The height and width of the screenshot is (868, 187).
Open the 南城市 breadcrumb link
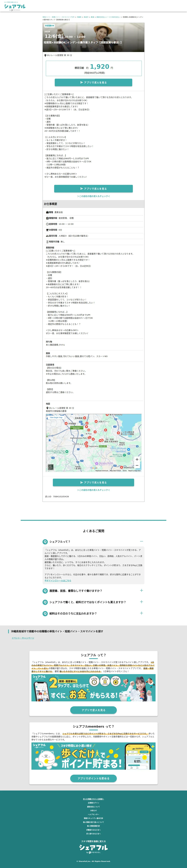click(86, 17)
